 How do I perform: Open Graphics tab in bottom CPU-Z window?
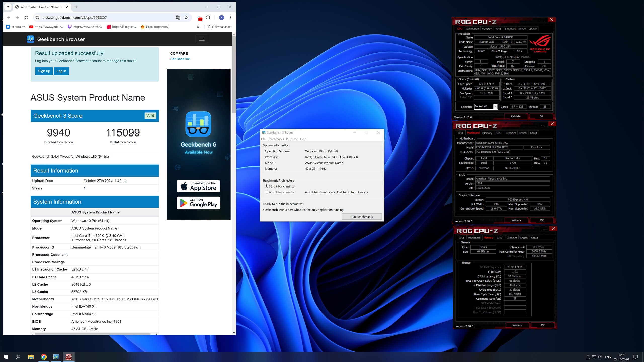point(512,238)
